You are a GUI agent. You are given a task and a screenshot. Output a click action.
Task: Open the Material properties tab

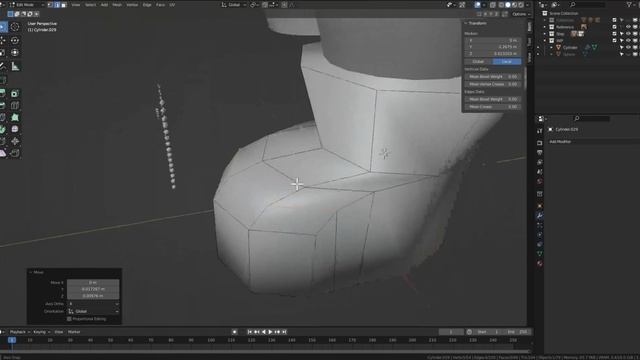click(x=540, y=263)
